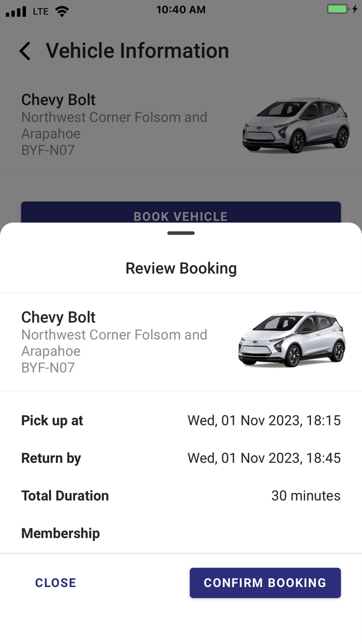
Task: Tap the Chevy Bolt photo in Review Booking
Action: pyautogui.click(x=291, y=341)
